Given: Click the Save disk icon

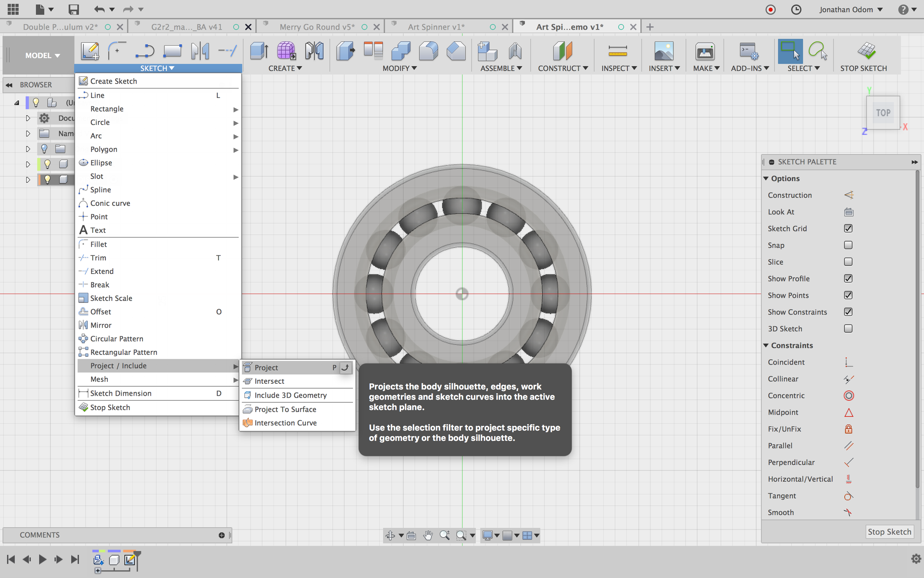Looking at the screenshot, I should [x=73, y=9].
